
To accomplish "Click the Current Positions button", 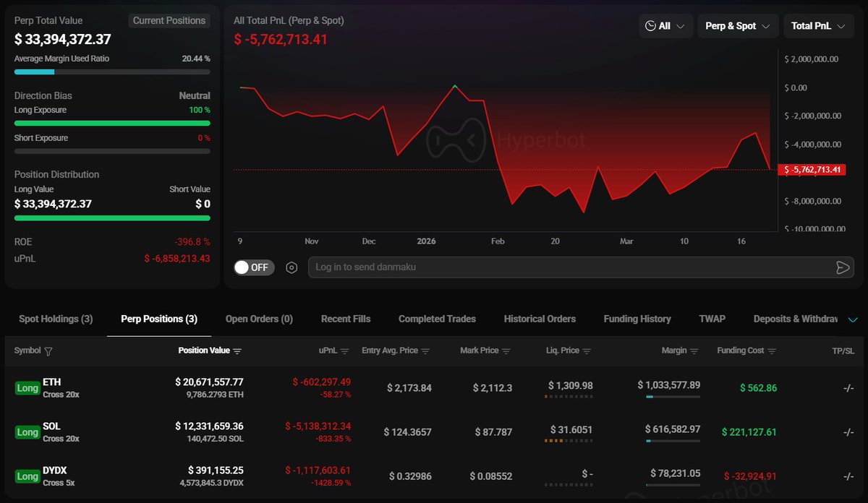I will [x=169, y=21].
